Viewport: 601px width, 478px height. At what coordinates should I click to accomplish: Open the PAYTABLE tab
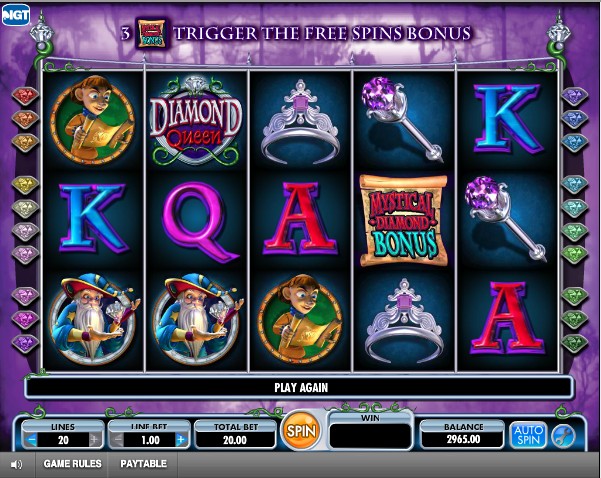click(143, 464)
